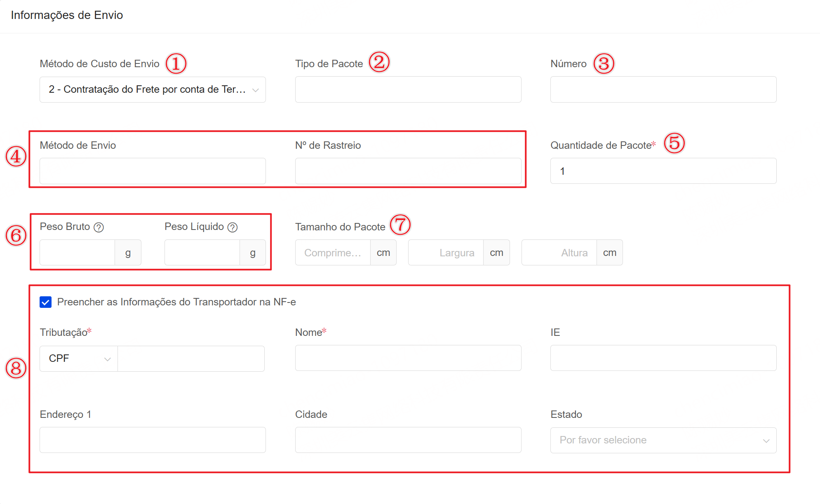Open the Estado selection dropdown
The width and height of the screenshot is (820, 504).
(x=663, y=440)
